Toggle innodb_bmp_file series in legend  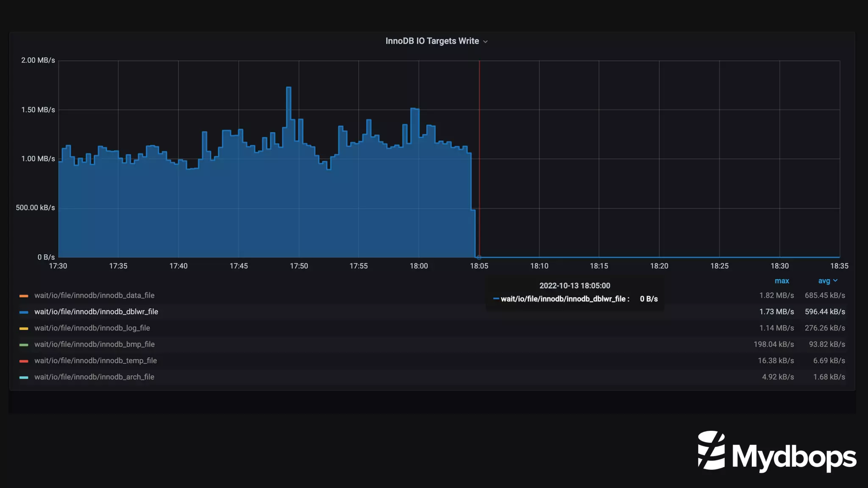click(x=94, y=344)
